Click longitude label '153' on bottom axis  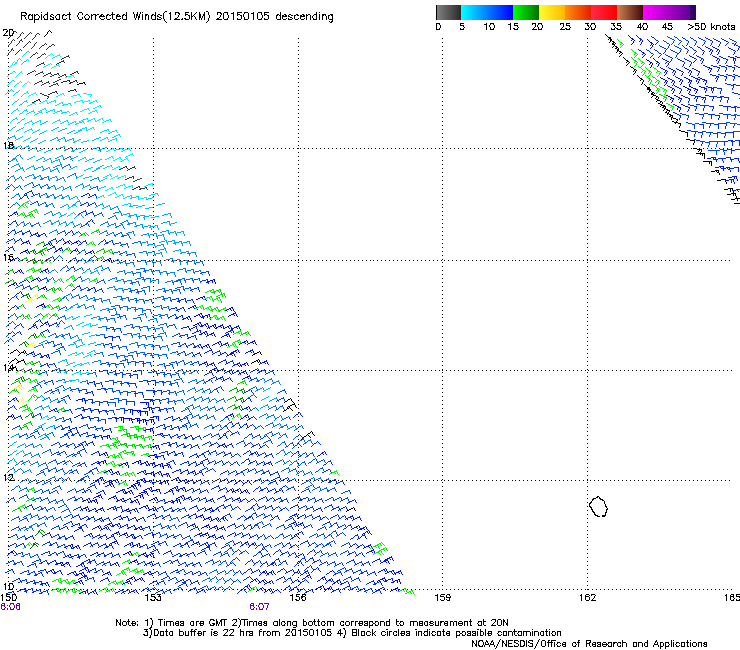(x=153, y=598)
